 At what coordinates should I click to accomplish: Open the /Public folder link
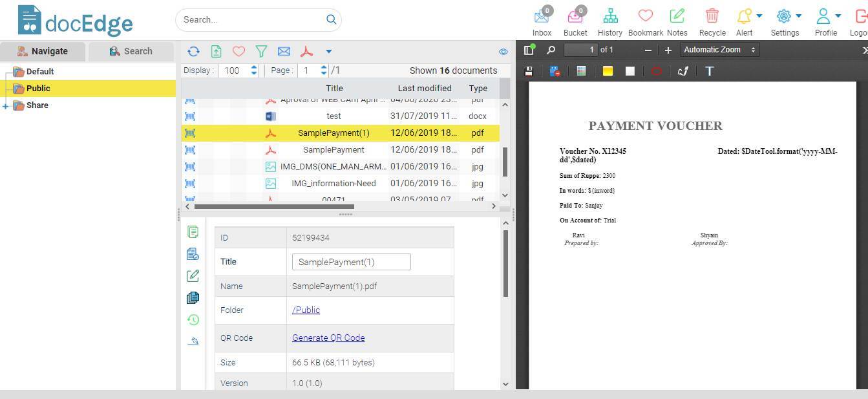point(306,310)
